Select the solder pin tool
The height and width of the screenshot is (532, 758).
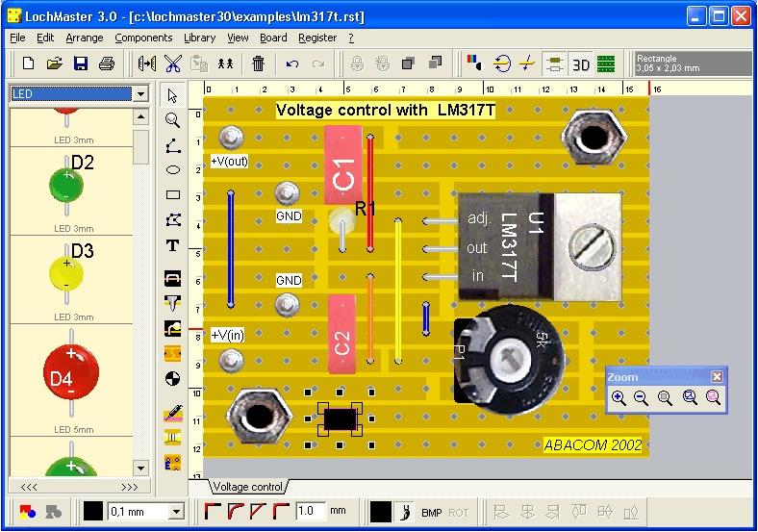(172, 303)
